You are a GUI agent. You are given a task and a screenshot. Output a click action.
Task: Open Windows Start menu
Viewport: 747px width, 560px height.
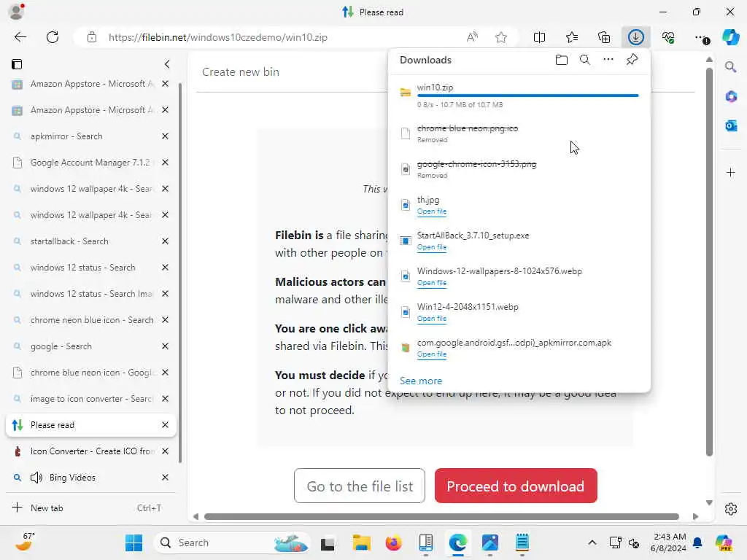(x=134, y=542)
